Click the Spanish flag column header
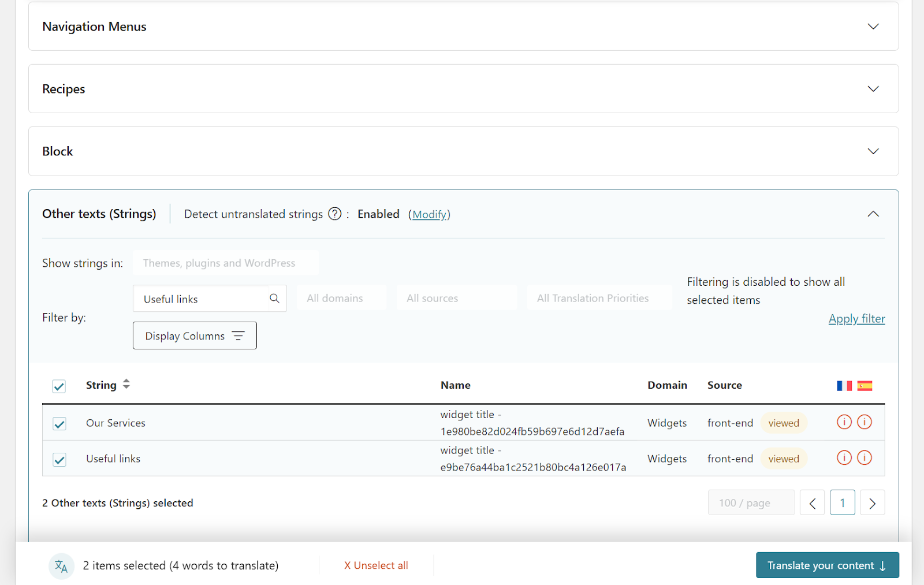This screenshot has height=585, width=924. [x=865, y=386]
